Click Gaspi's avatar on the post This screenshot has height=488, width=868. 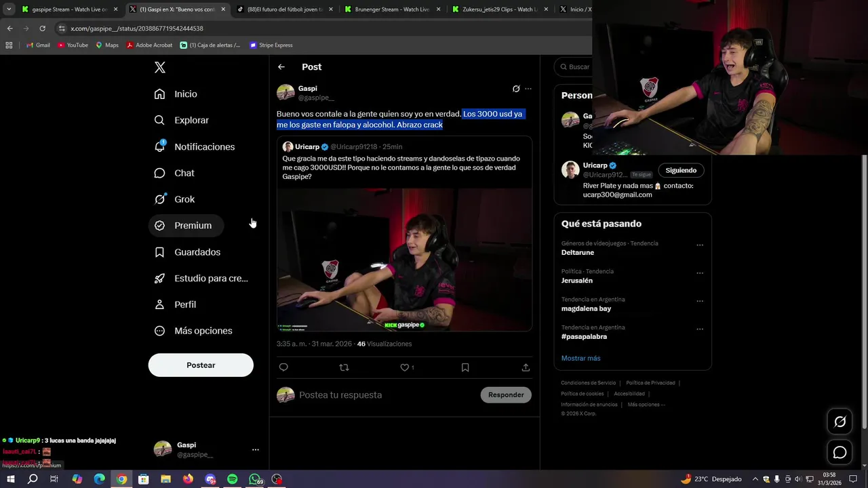click(x=285, y=93)
